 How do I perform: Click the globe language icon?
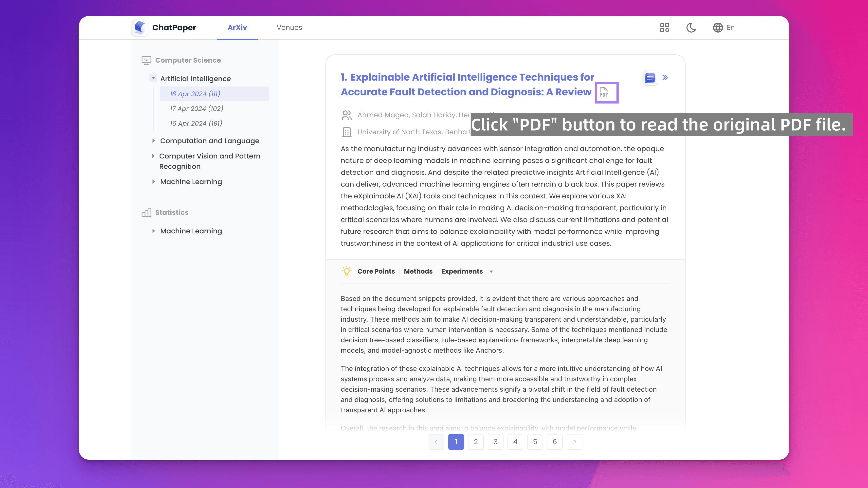coord(718,28)
